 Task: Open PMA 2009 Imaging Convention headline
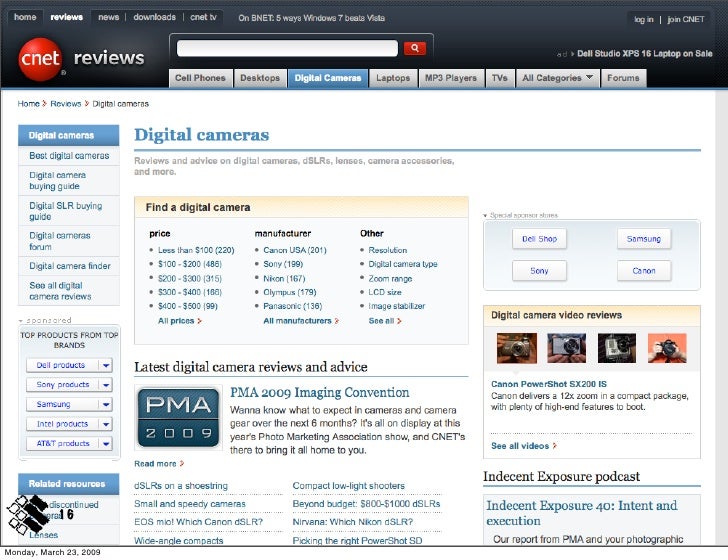tap(319, 392)
